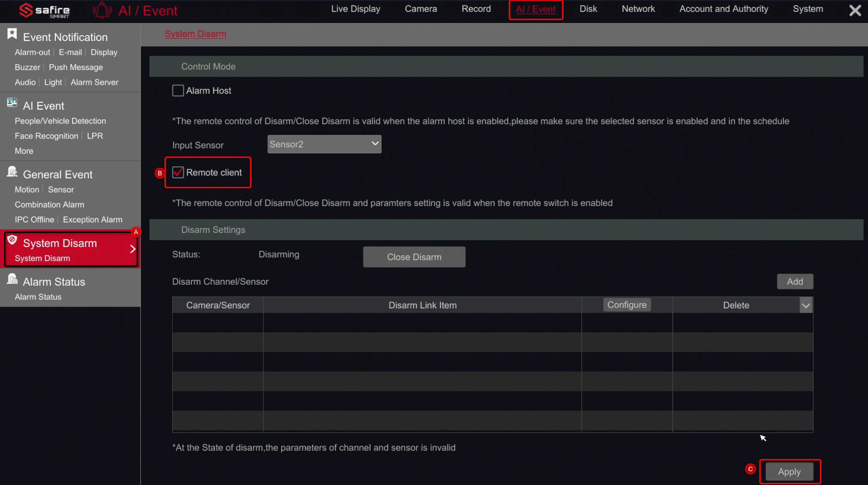Image resolution: width=868 pixels, height=485 pixels.
Task: Go to the Network tab
Action: [x=638, y=9]
